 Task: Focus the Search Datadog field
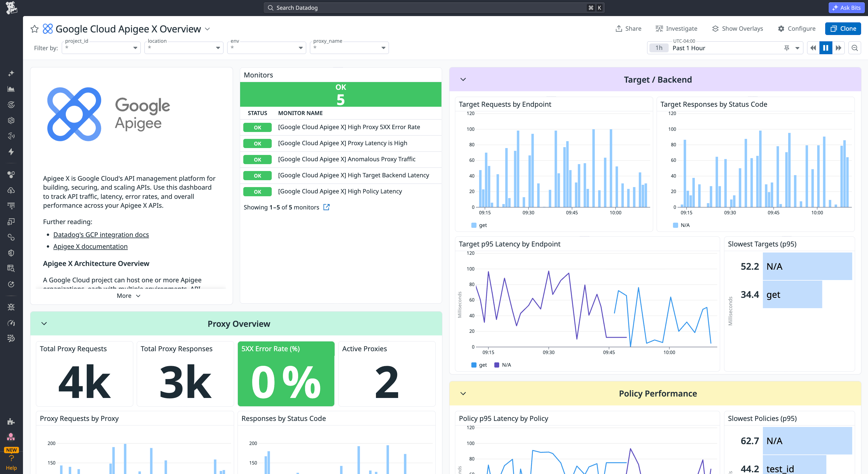[x=434, y=8]
